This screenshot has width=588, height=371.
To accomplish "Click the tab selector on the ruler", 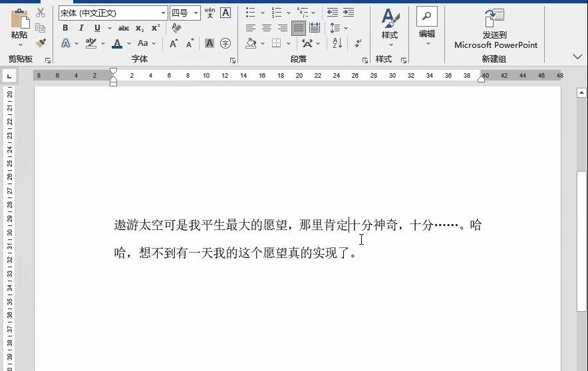I will click(x=9, y=76).
